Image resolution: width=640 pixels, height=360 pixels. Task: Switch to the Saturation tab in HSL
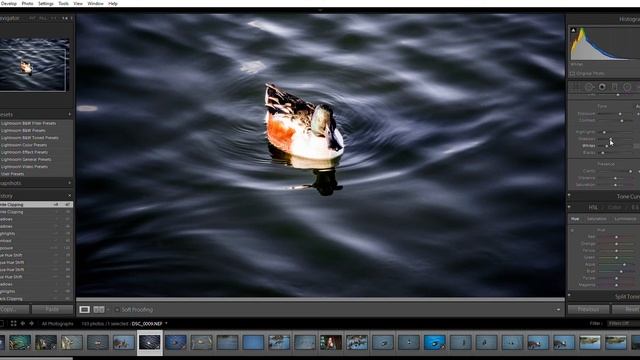click(x=596, y=219)
